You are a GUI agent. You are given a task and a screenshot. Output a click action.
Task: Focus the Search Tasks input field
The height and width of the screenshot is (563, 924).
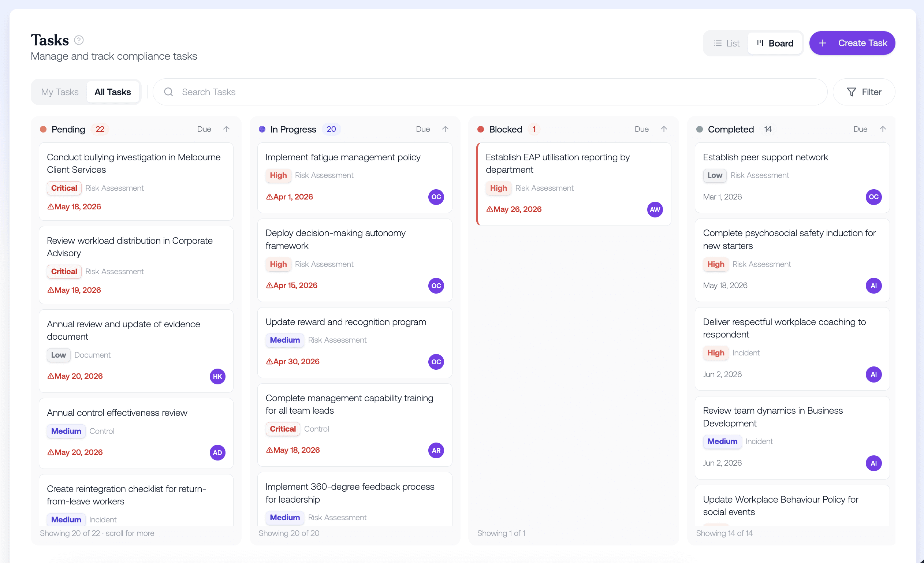[x=490, y=92]
